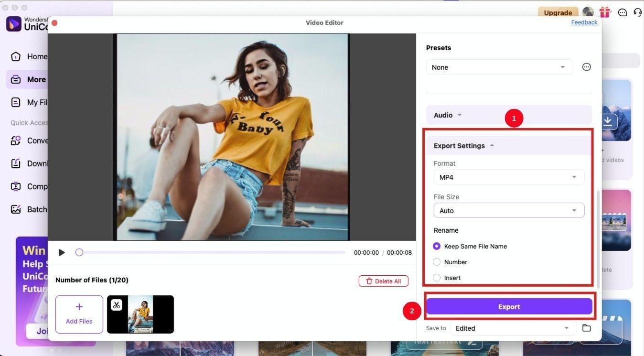Select the Insert rename option
The width and height of the screenshot is (644, 356).
coord(447,278)
